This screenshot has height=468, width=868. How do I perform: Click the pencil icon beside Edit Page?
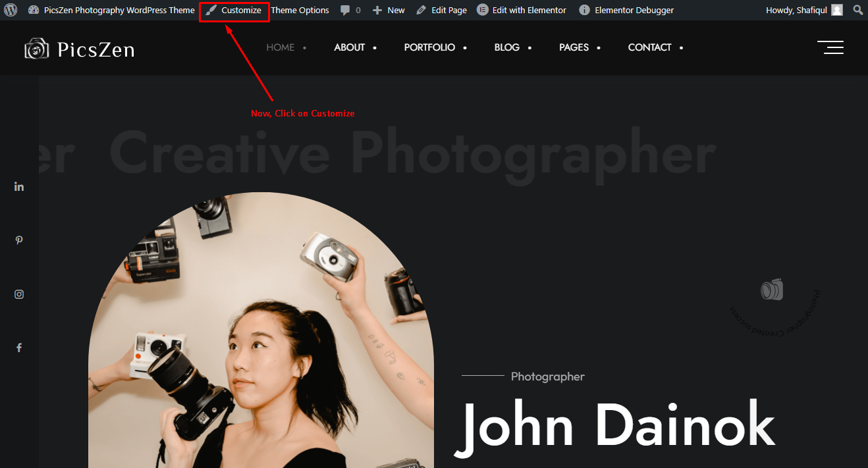click(421, 10)
